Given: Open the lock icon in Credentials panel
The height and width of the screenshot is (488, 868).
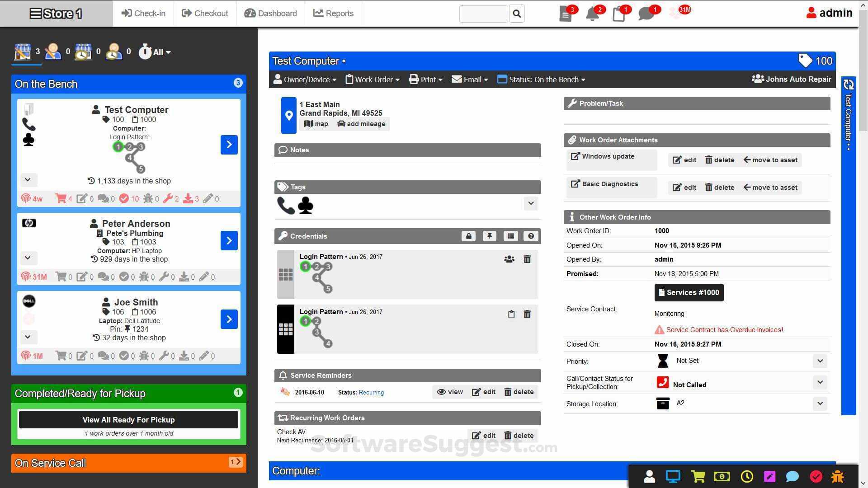Looking at the screenshot, I should click(468, 236).
